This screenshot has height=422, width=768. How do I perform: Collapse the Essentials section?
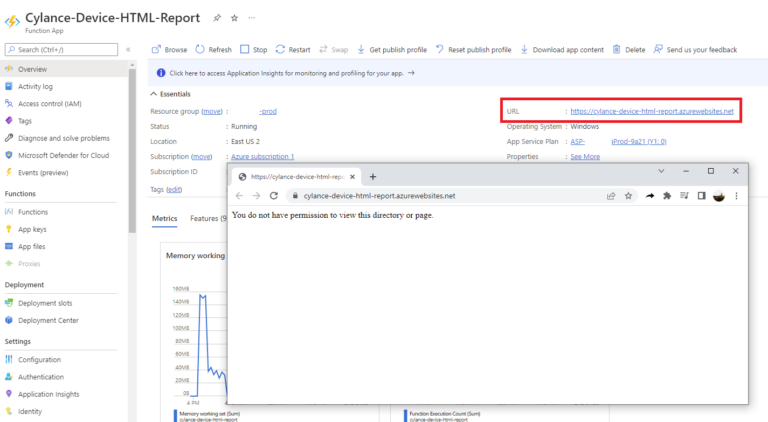(170, 94)
